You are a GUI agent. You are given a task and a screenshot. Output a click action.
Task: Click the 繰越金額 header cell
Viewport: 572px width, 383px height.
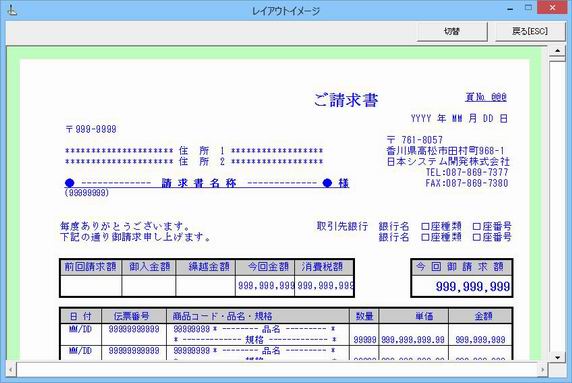click(206, 267)
